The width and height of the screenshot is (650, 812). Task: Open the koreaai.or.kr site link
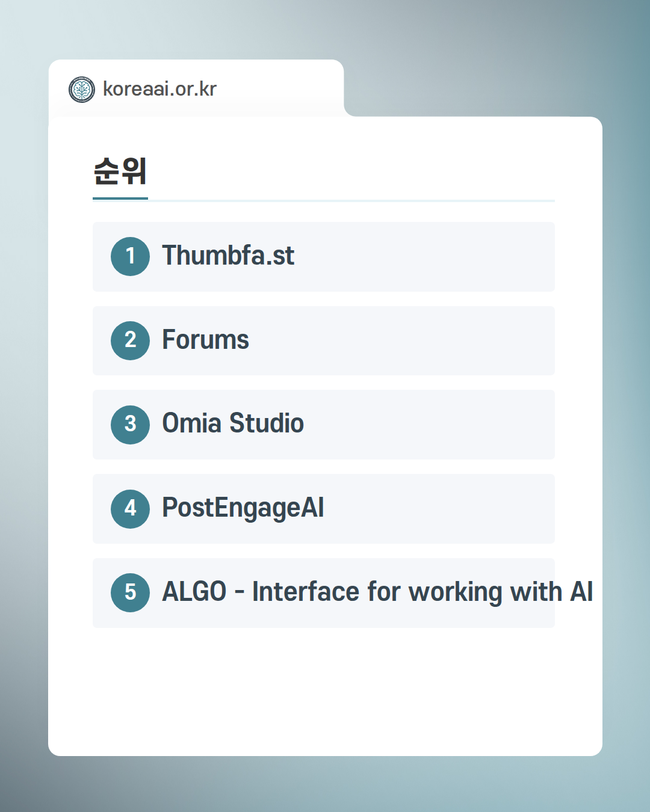click(159, 89)
